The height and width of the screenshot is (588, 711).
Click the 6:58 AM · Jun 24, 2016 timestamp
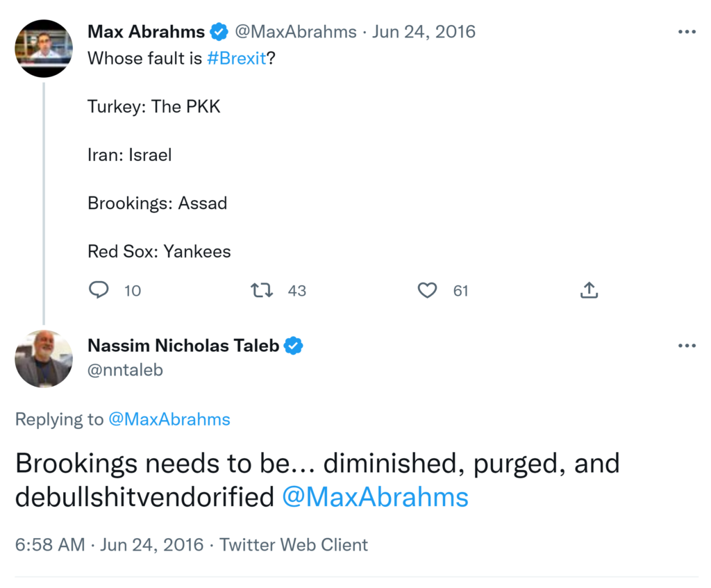click(x=109, y=545)
